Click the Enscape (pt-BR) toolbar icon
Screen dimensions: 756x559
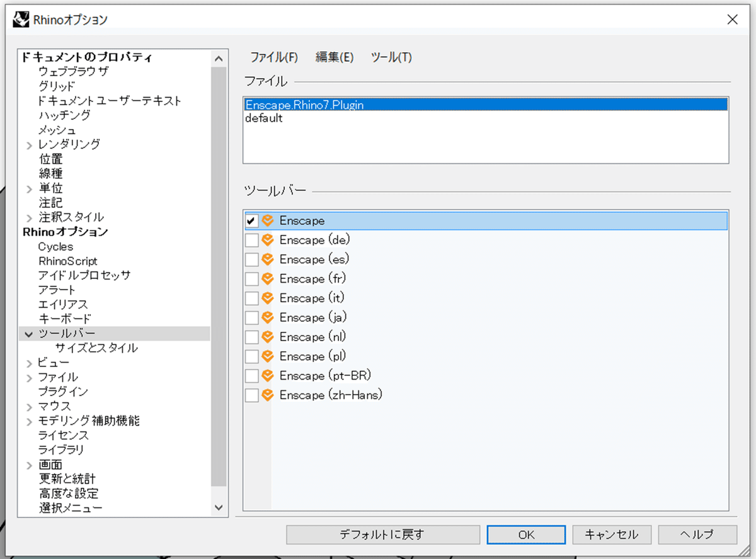click(x=268, y=376)
